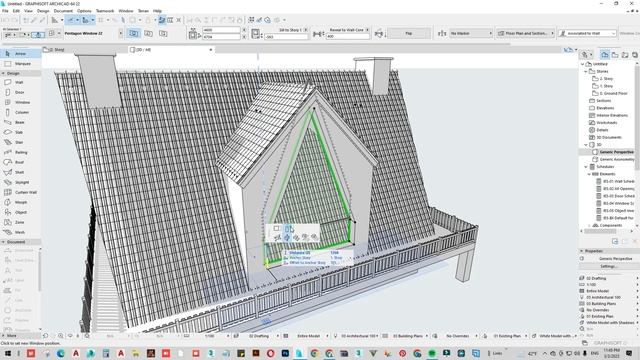Open the File menu

point(5,11)
